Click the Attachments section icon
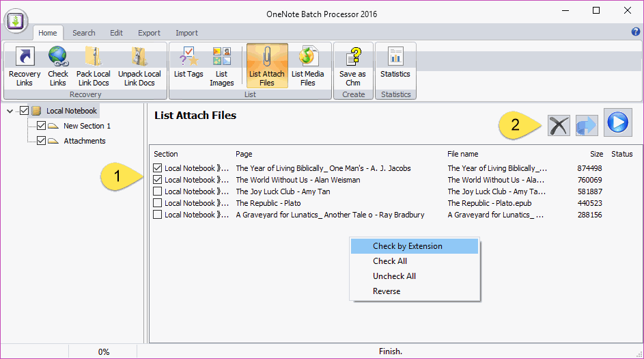Screen dimensions: 644x359 tap(53, 141)
